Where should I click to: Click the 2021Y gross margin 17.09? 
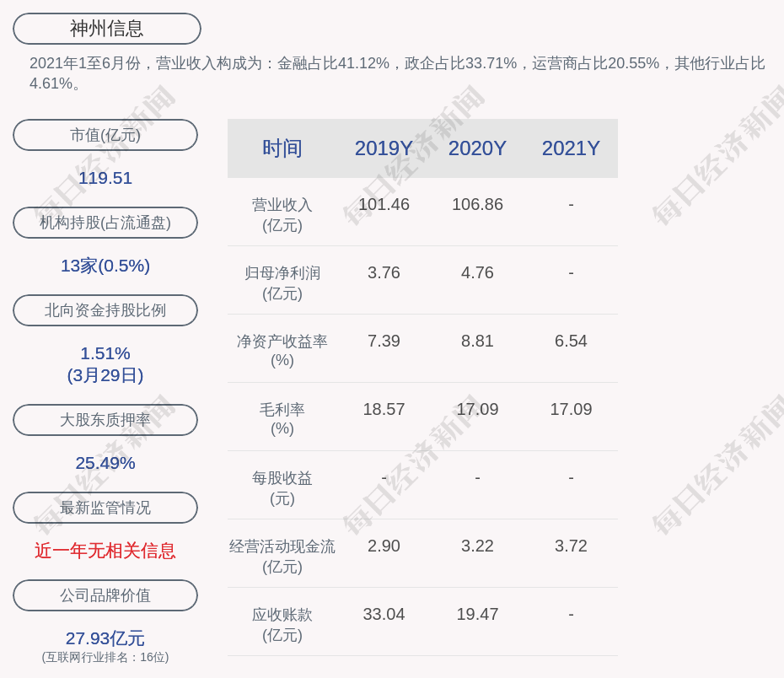pos(571,410)
